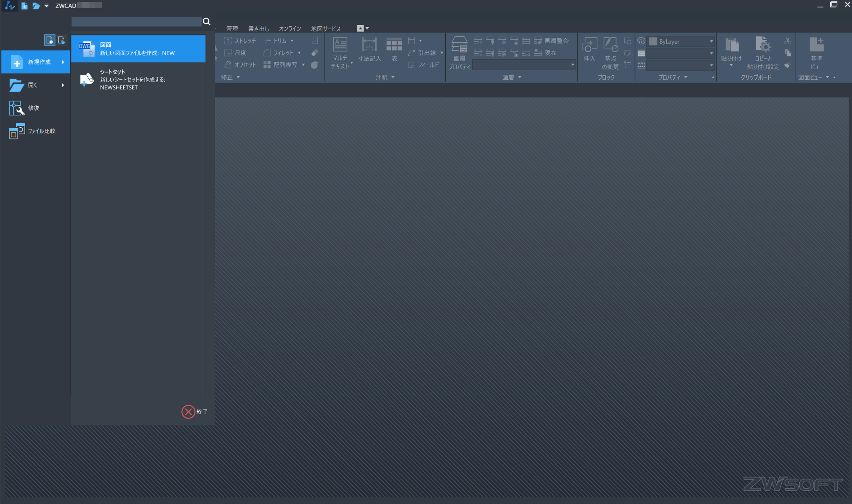Expand the 開く submenu arrow
The width and height of the screenshot is (852, 504).
[x=63, y=85]
